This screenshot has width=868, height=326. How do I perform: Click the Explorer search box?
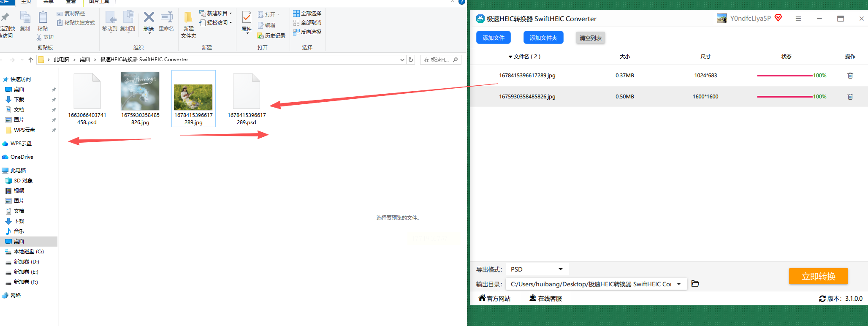440,60
